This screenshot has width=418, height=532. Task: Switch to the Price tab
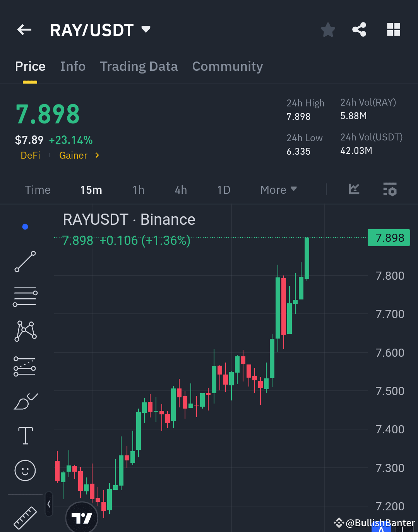point(30,66)
